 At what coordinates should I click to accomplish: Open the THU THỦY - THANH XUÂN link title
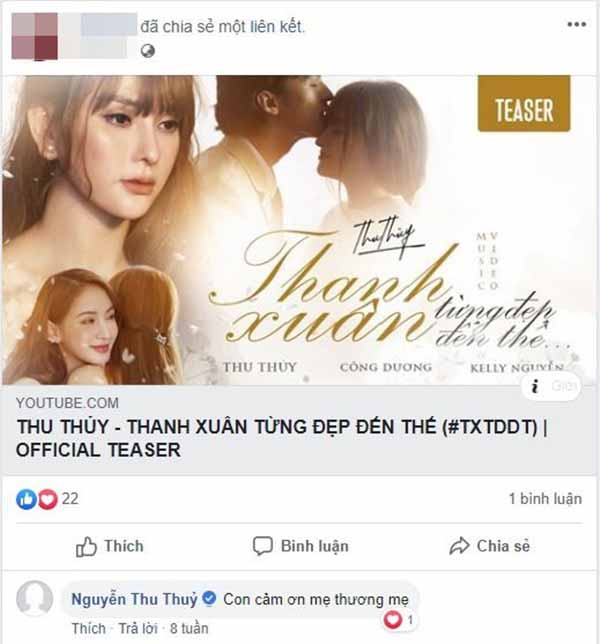[x=282, y=438]
